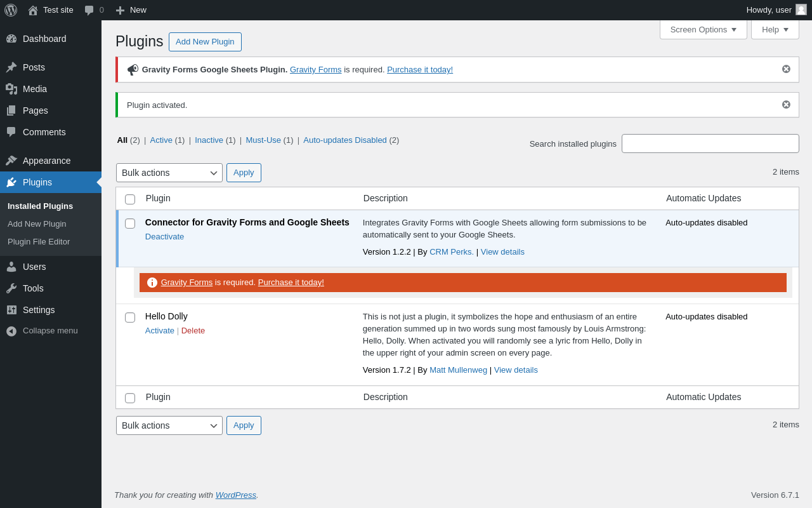Go to Media library icon in sidebar
This screenshot has width=812, height=508.
point(11,89)
